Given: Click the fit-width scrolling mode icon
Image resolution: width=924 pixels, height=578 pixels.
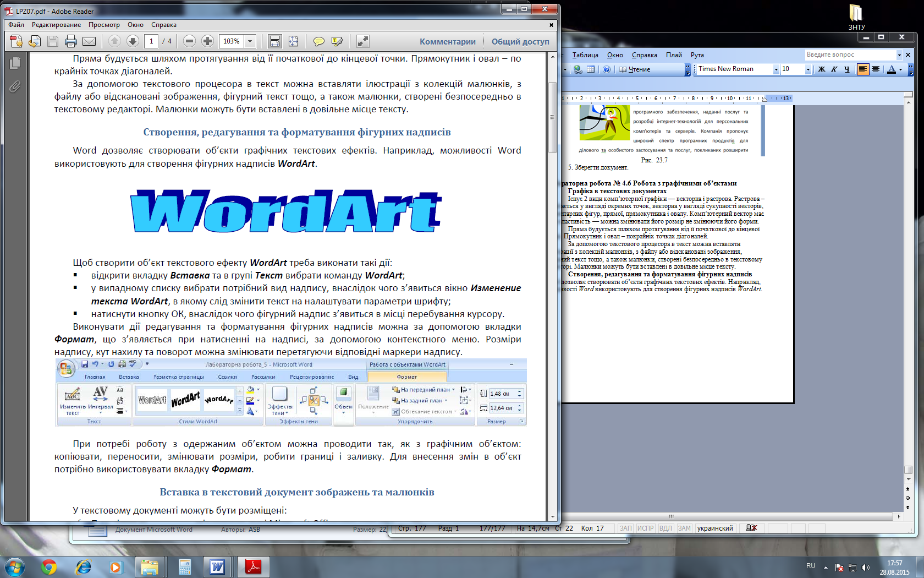Looking at the screenshot, I should click(275, 41).
